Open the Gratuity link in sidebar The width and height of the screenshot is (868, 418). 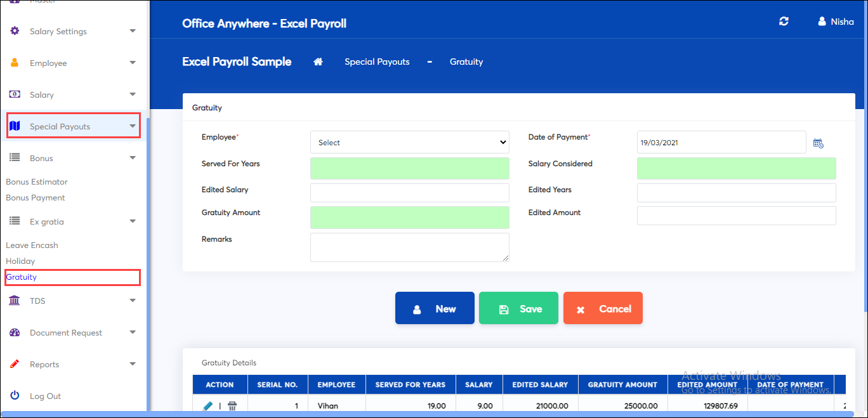pyautogui.click(x=22, y=277)
